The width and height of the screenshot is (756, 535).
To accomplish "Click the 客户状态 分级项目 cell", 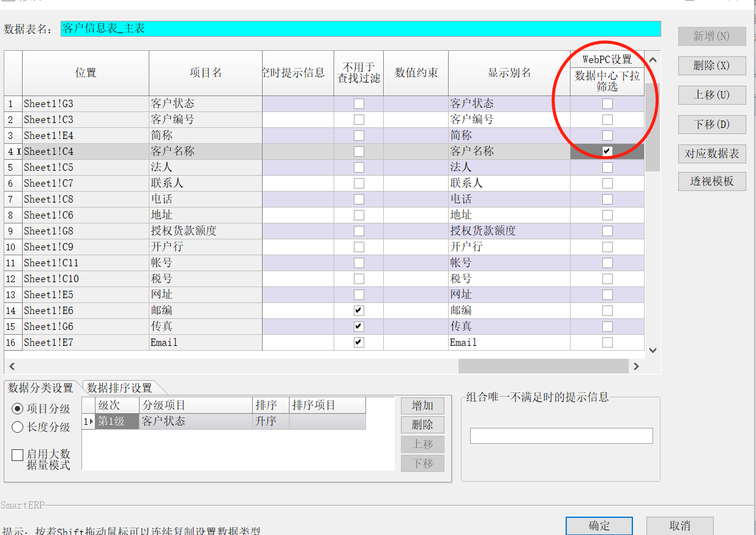I will tap(196, 421).
